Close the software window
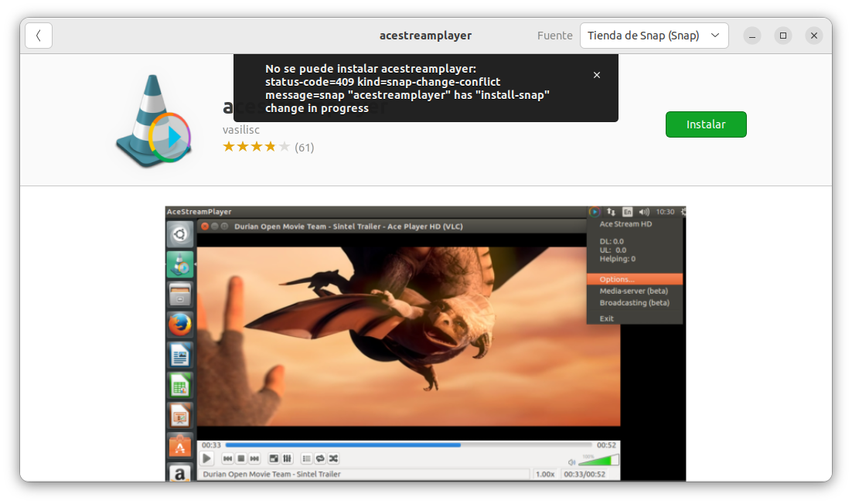The image size is (852, 504). (x=814, y=36)
